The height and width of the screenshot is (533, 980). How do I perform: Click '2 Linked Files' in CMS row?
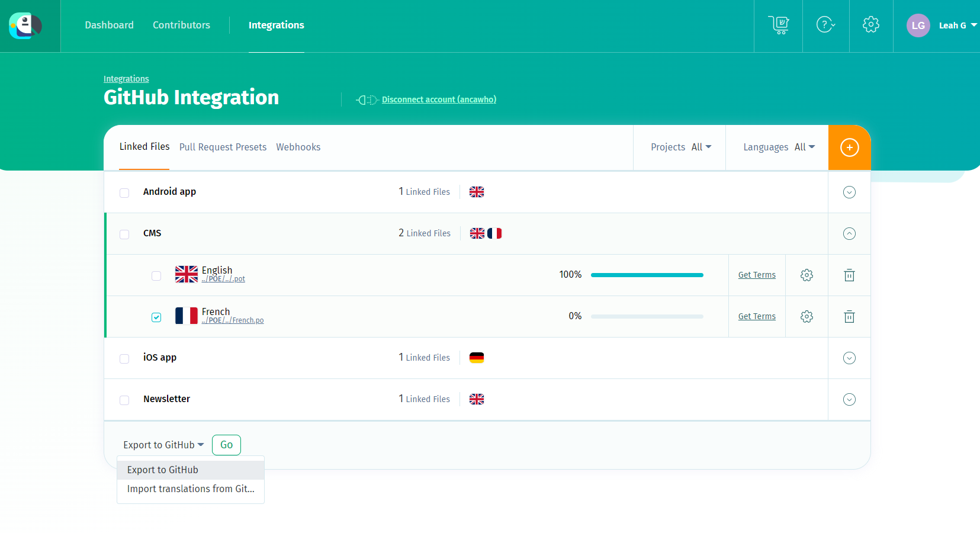click(425, 233)
